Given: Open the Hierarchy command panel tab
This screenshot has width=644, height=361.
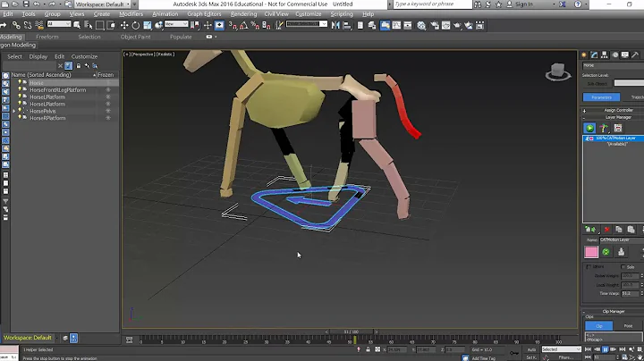Looking at the screenshot, I should coord(605,55).
